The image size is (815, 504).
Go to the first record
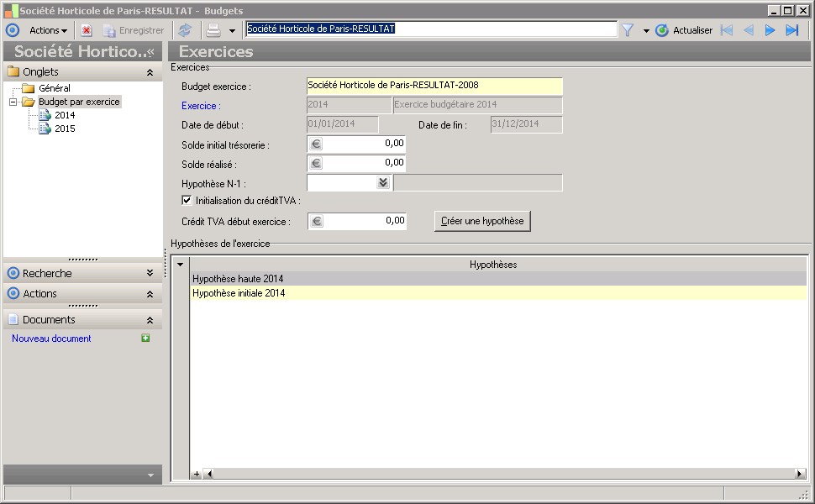(727, 30)
